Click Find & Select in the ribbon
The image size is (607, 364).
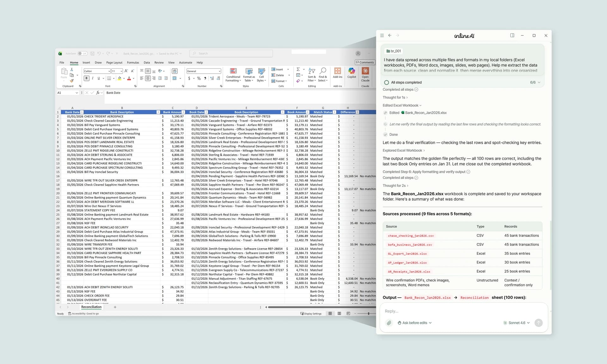pos(323,75)
